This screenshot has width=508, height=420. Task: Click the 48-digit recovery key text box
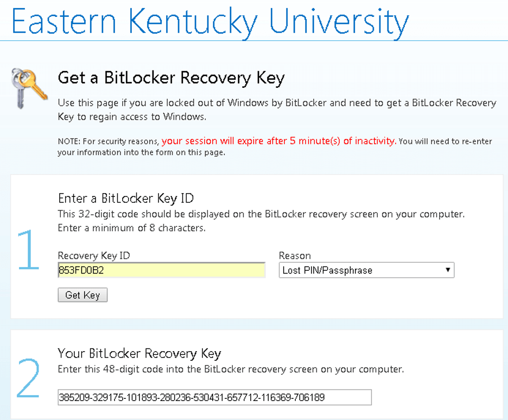pos(214,397)
